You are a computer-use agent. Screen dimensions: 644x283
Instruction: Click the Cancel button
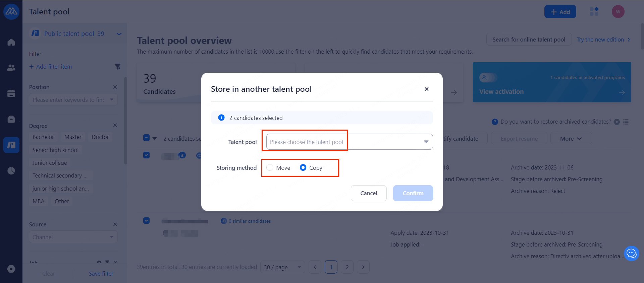coord(368,193)
